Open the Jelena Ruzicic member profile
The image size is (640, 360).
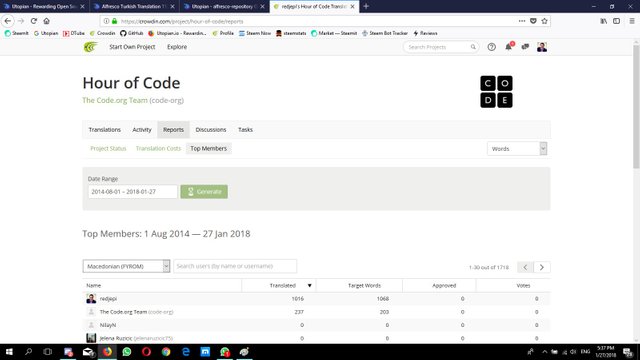[116, 338]
